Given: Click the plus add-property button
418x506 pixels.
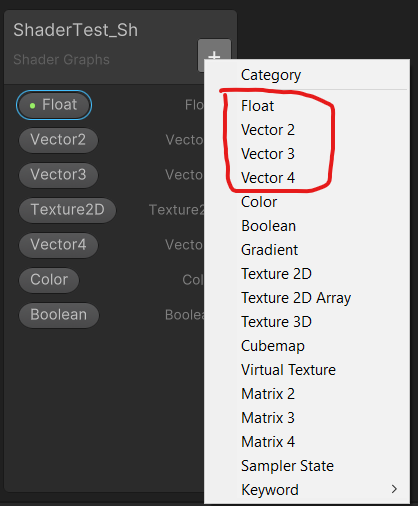Looking at the screenshot, I should pyautogui.click(x=214, y=55).
